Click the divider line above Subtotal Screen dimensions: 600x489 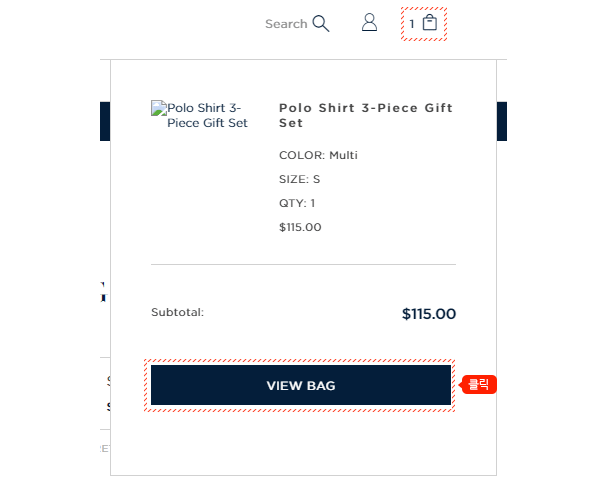[x=303, y=265]
